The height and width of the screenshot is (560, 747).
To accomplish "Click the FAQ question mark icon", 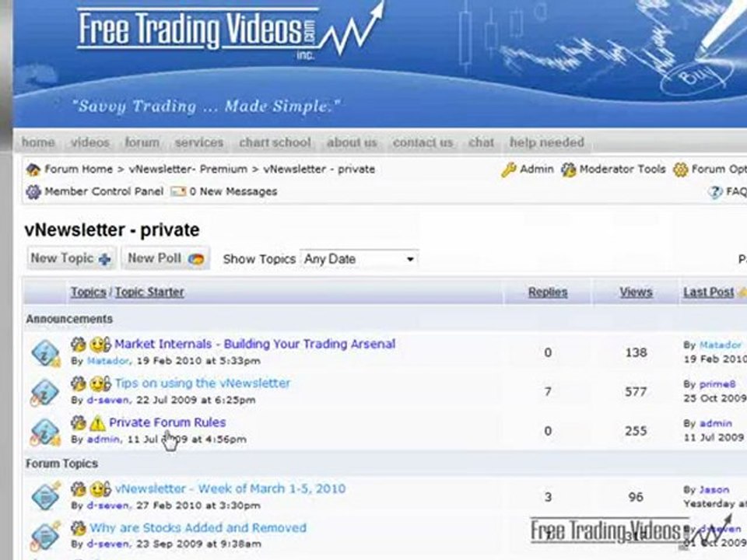I will [715, 192].
